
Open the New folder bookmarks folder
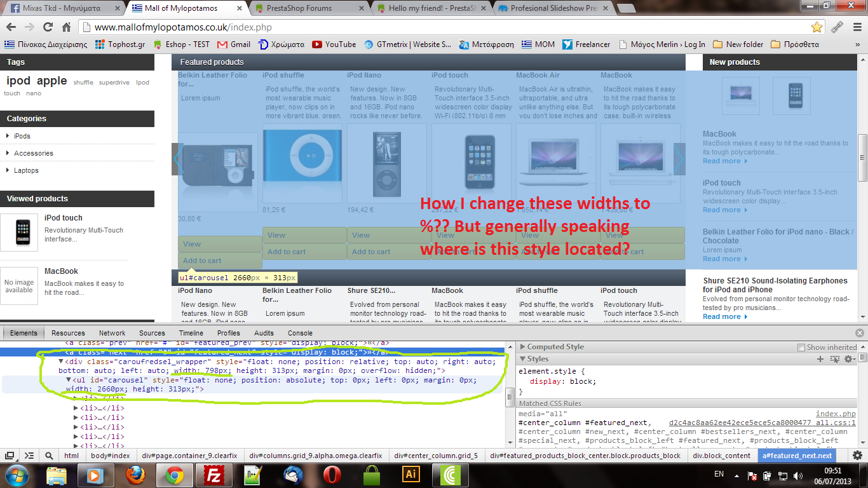(x=738, y=44)
